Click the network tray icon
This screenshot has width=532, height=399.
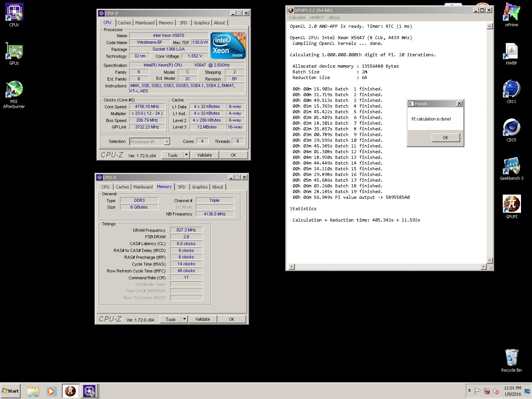coord(487,391)
